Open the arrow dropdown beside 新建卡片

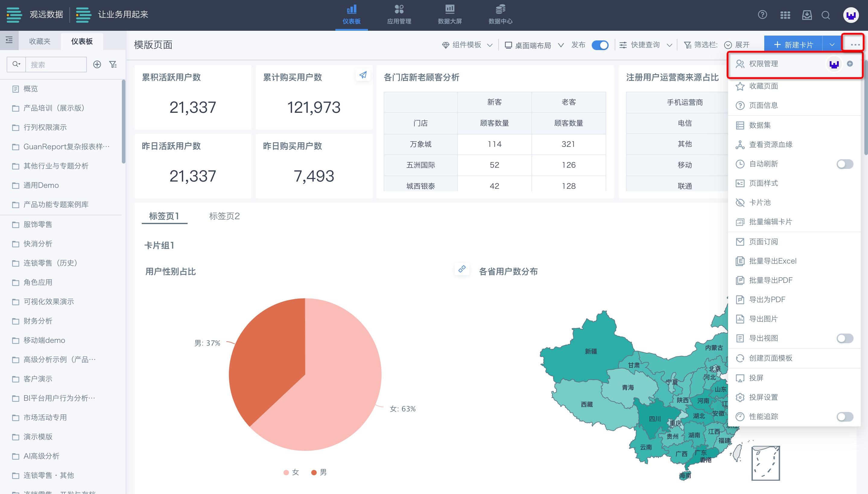(832, 44)
